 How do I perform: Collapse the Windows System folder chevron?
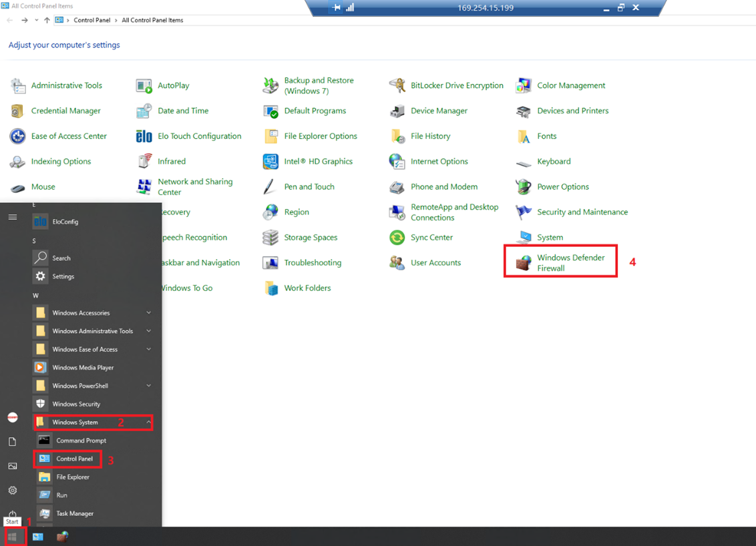click(x=149, y=422)
